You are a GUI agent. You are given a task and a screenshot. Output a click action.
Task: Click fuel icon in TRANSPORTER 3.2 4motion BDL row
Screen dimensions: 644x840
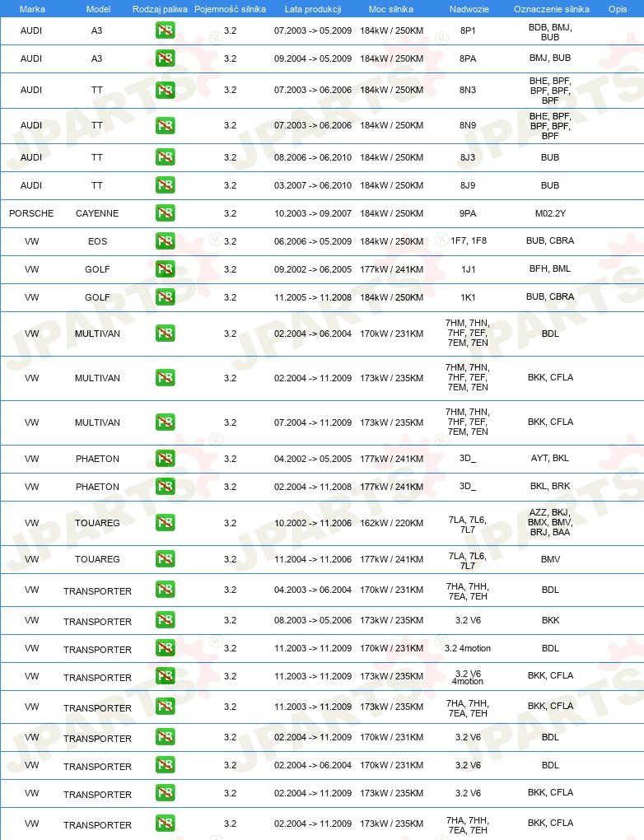point(165,648)
